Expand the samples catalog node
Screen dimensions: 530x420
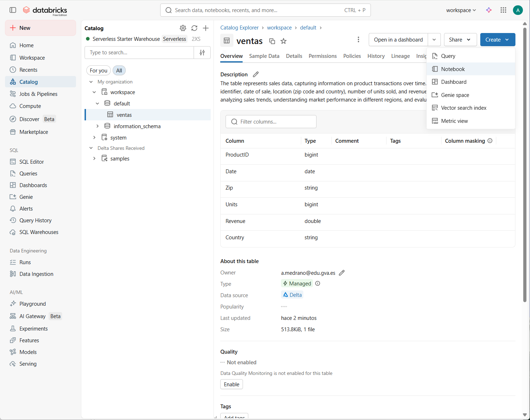point(94,158)
